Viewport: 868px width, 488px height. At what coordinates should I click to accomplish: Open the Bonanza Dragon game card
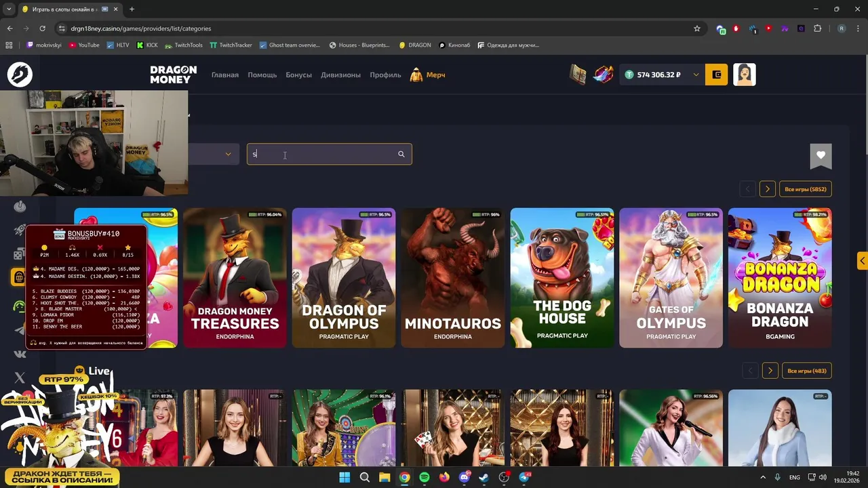click(x=780, y=278)
